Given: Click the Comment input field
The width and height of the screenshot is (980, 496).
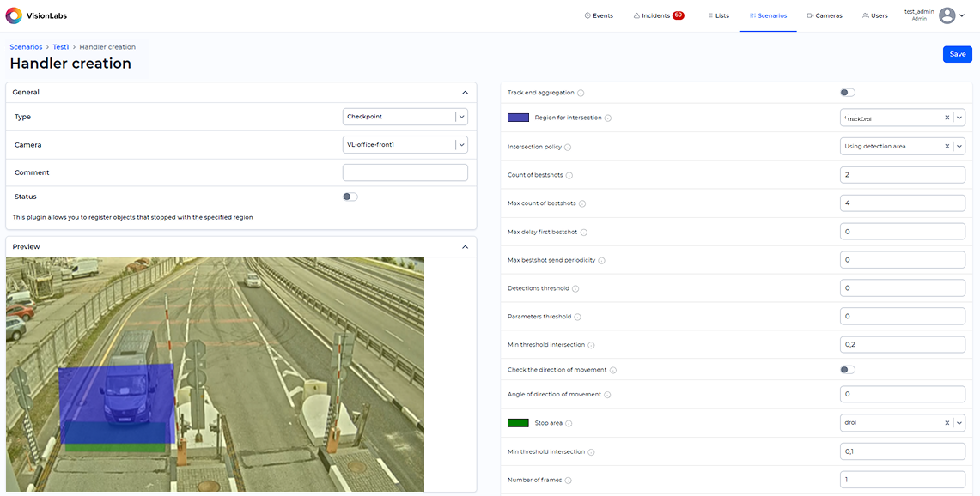Looking at the screenshot, I should tap(405, 173).
